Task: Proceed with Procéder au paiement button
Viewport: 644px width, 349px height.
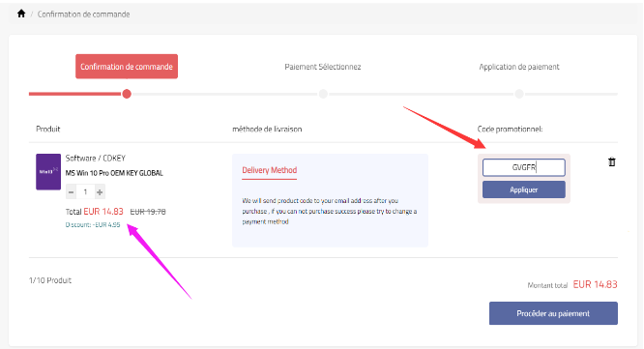Action: [x=553, y=313]
